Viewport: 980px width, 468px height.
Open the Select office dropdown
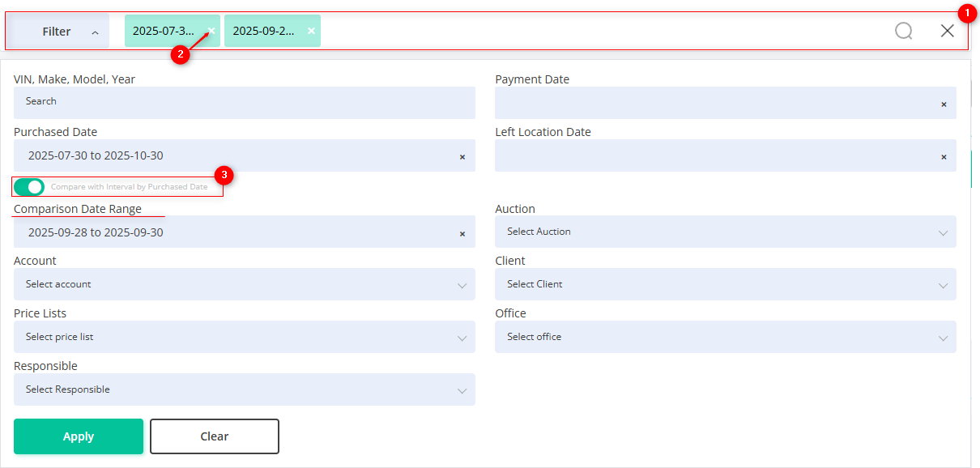point(725,337)
